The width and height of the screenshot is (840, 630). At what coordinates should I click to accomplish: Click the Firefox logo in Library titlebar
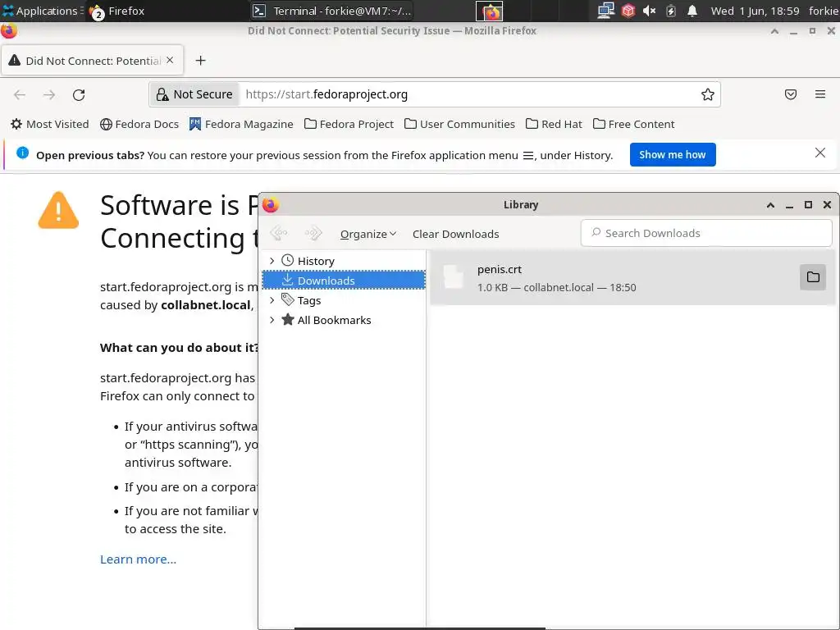click(x=271, y=204)
